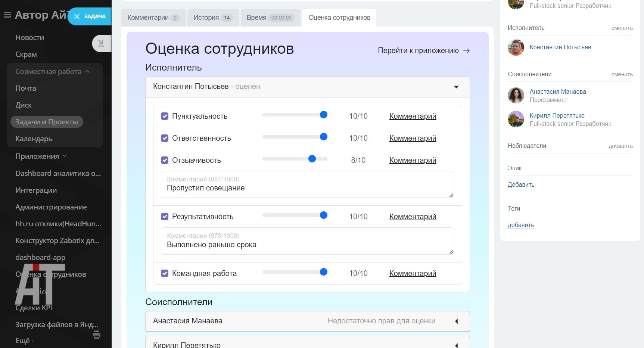Toggle the Отзывчивость checkbox
Image resolution: width=644 pixels, height=348 pixels.
tap(165, 160)
